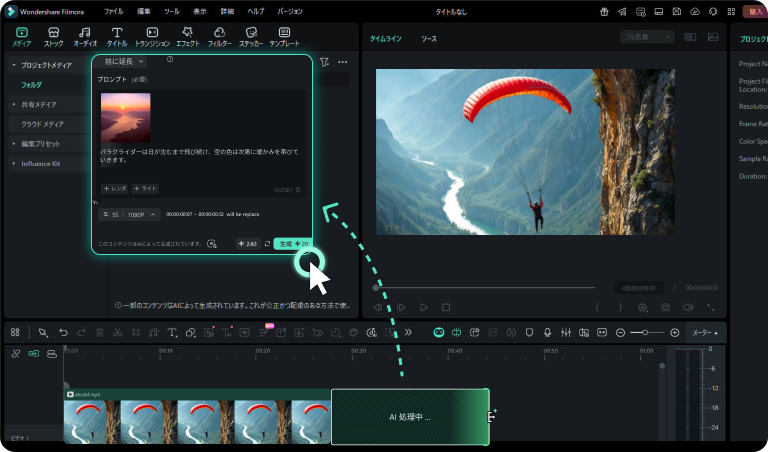Click the undo arrow in timeline toolbar

(63, 333)
